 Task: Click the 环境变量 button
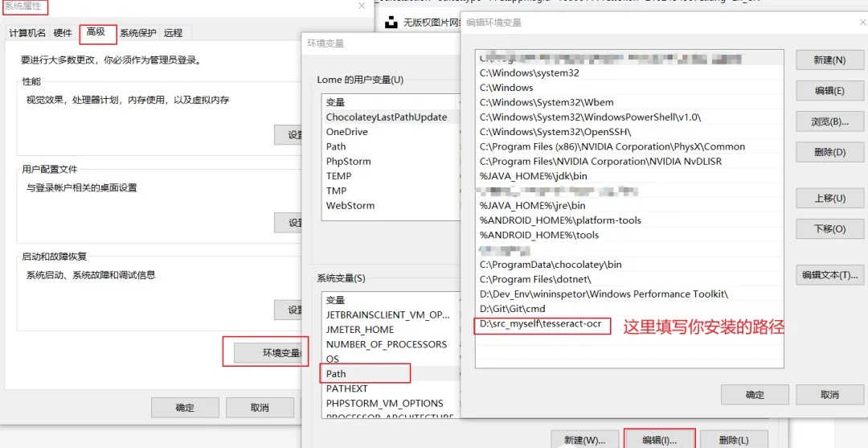270,353
